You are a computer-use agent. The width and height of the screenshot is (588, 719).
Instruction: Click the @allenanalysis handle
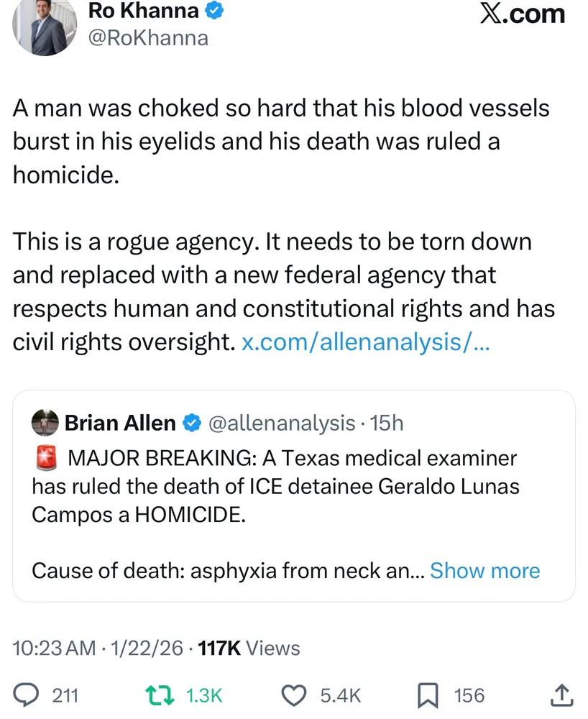281,423
